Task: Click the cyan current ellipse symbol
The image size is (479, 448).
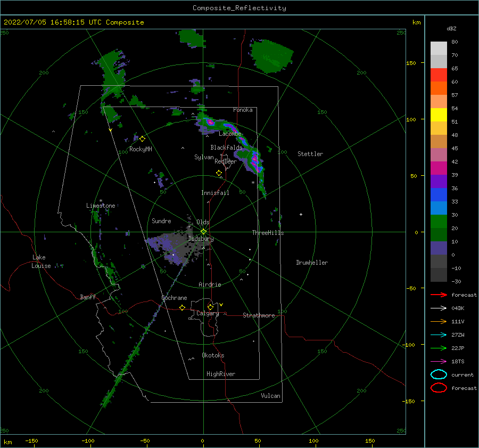Action: click(x=439, y=374)
